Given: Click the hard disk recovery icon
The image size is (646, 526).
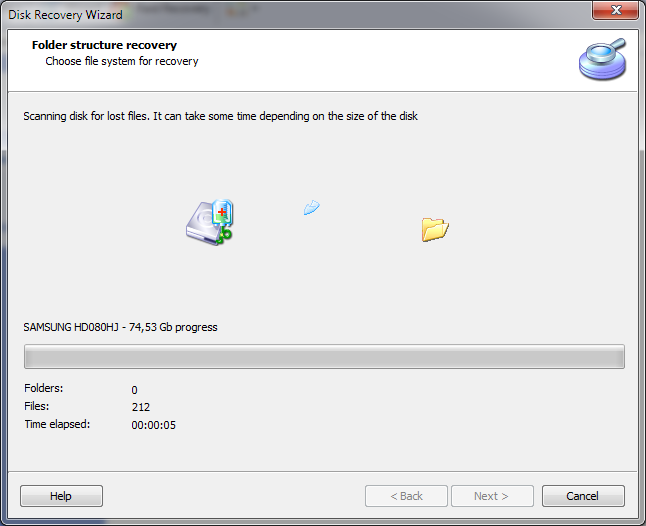Looking at the screenshot, I should (x=210, y=223).
